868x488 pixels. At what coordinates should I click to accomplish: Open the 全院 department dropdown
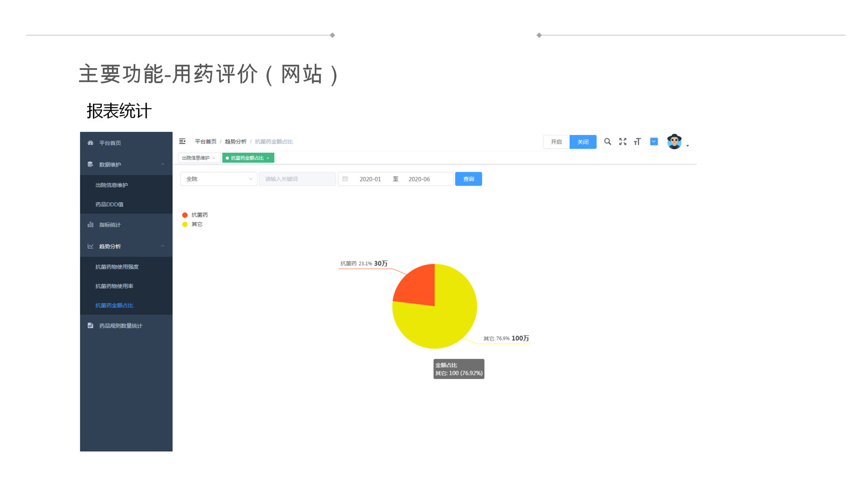(x=218, y=179)
